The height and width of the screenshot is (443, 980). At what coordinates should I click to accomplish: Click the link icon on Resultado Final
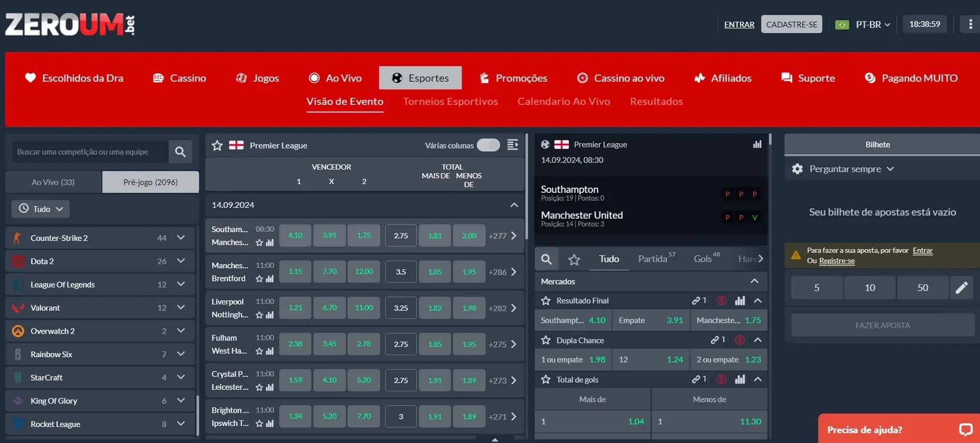pos(696,300)
